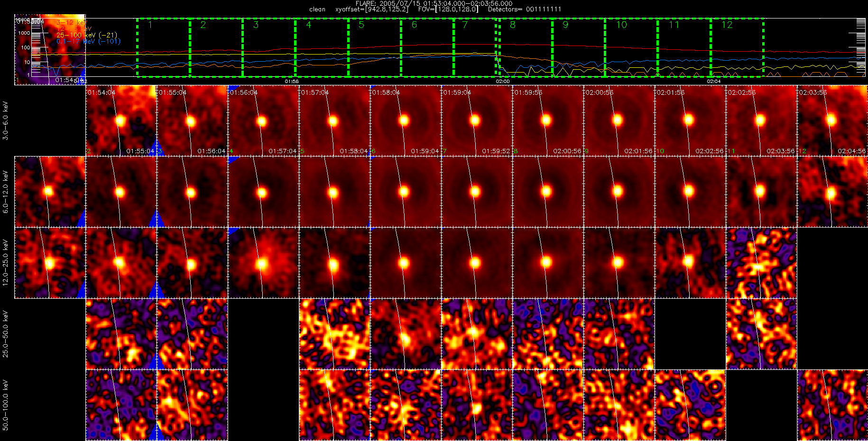Open the 6.0-12.0 keV image for interval 11
The height and width of the screenshot is (441, 868).
[761, 192]
